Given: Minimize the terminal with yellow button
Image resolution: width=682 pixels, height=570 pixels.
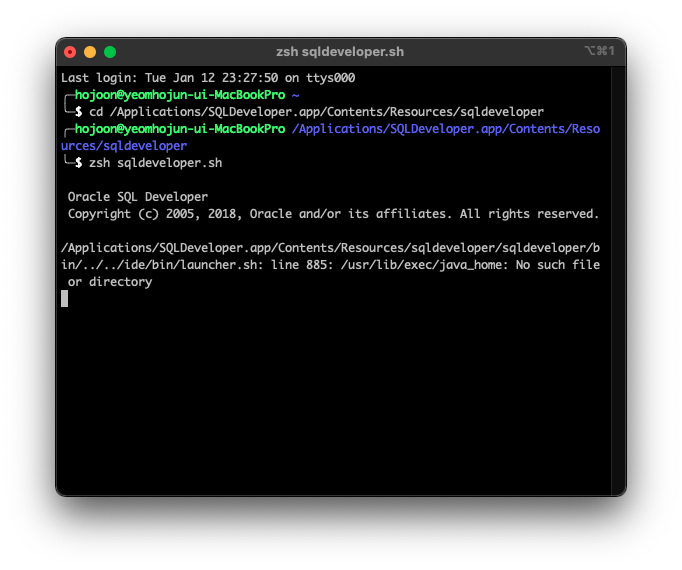Looking at the screenshot, I should coord(90,52).
